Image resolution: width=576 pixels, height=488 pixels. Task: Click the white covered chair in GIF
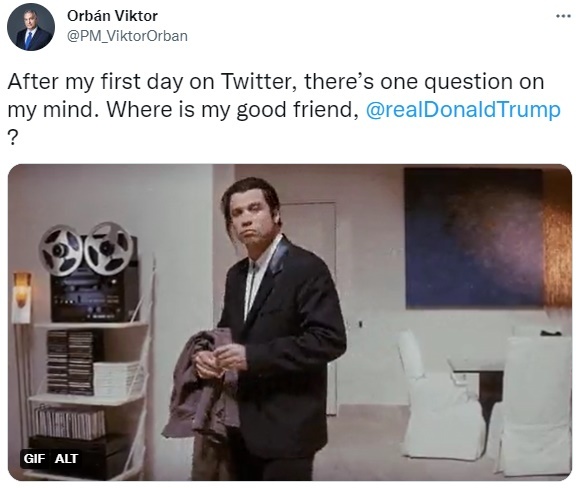(x=437, y=397)
